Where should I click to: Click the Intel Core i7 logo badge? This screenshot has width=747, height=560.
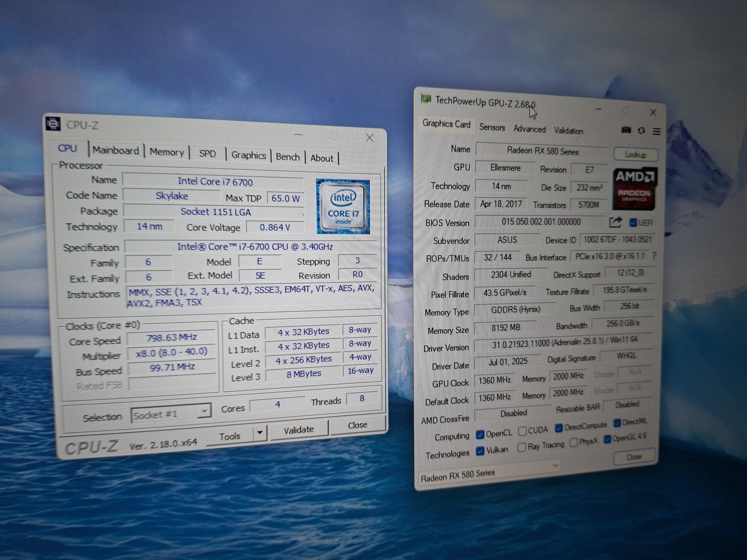[x=343, y=206]
